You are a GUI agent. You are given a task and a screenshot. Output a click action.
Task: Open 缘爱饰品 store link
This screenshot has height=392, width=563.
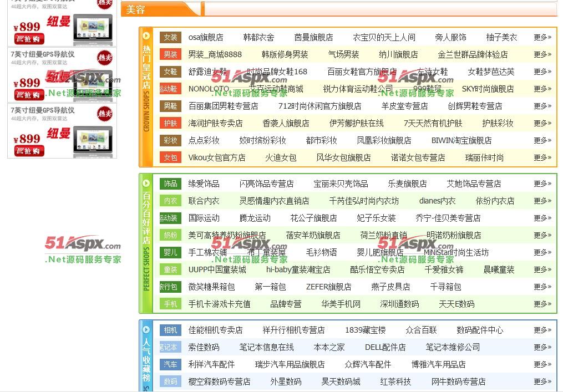[204, 184]
